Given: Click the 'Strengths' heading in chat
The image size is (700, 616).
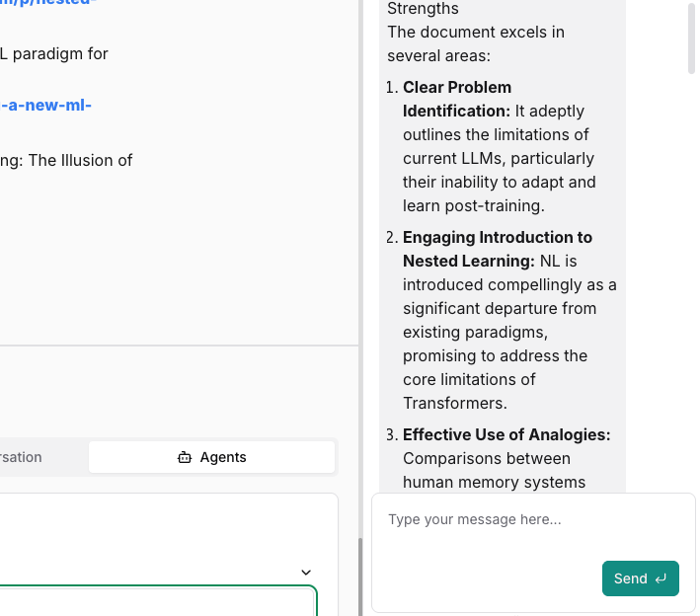Looking at the screenshot, I should [423, 9].
